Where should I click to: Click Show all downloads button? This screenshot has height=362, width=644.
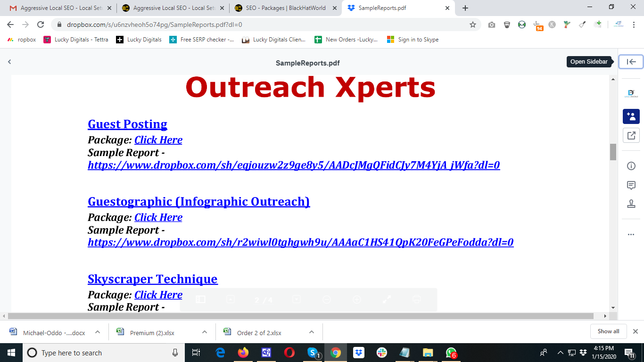(x=608, y=331)
